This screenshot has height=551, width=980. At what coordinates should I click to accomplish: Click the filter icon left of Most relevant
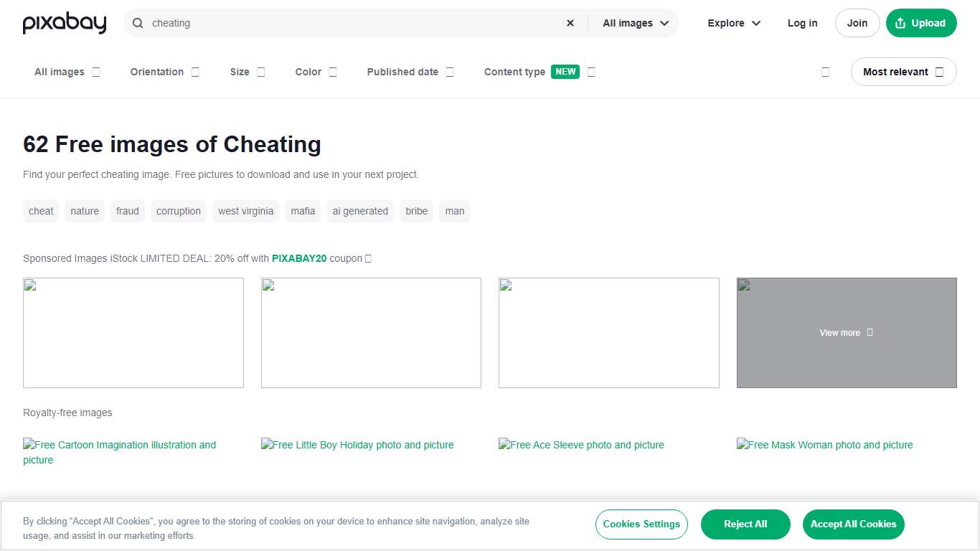(825, 72)
